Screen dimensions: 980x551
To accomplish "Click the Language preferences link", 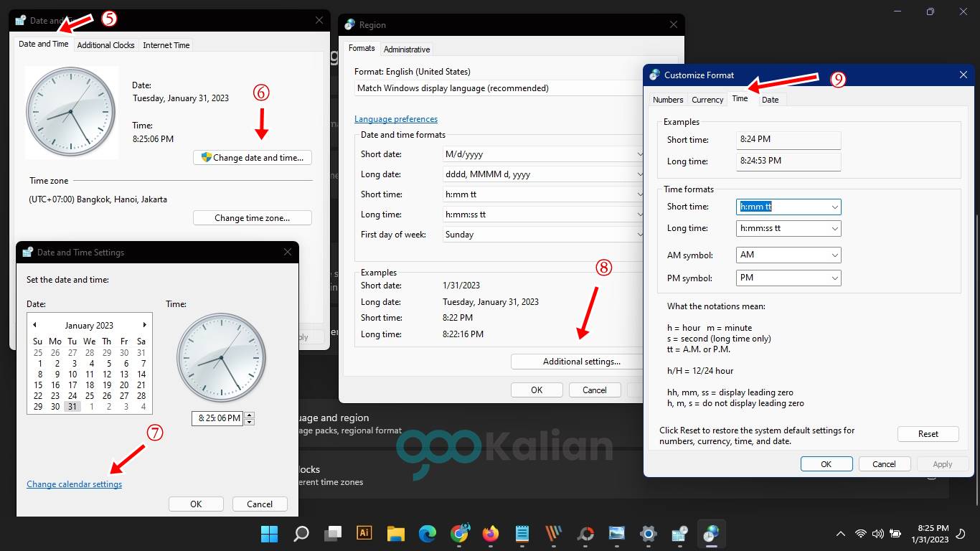I will [x=396, y=119].
